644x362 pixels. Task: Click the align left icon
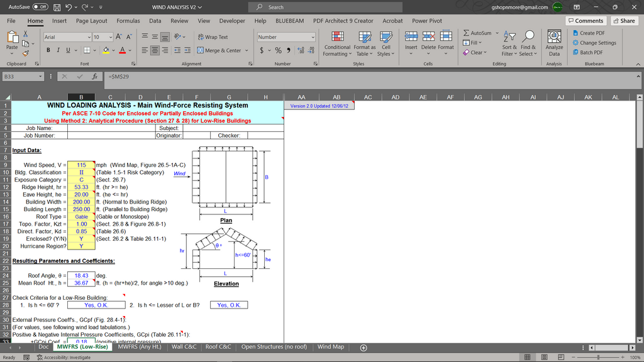tap(145, 50)
